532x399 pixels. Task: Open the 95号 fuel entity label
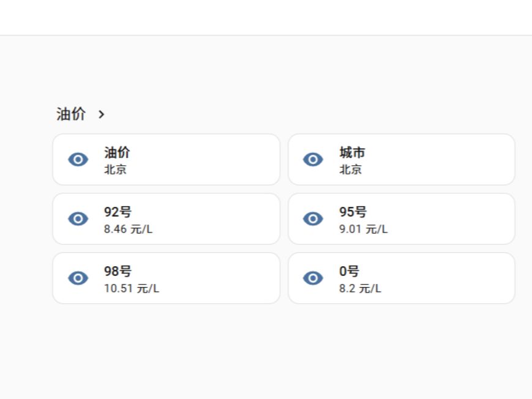click(x=353, y=212)
